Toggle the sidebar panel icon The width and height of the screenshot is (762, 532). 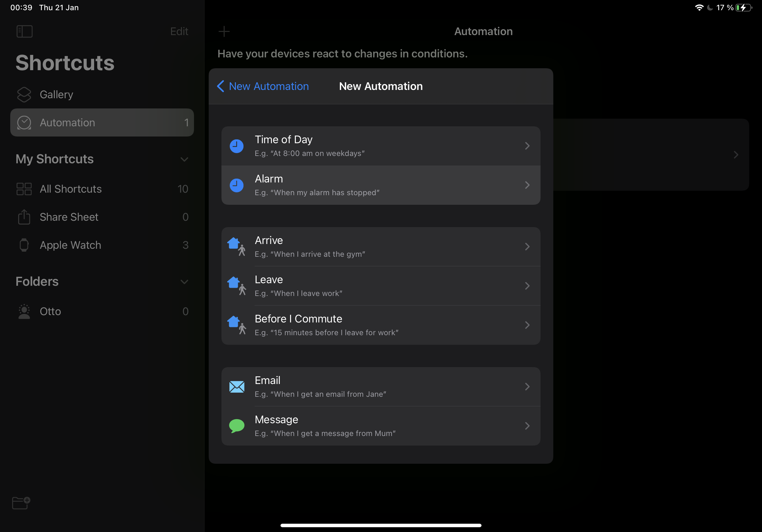24,32
